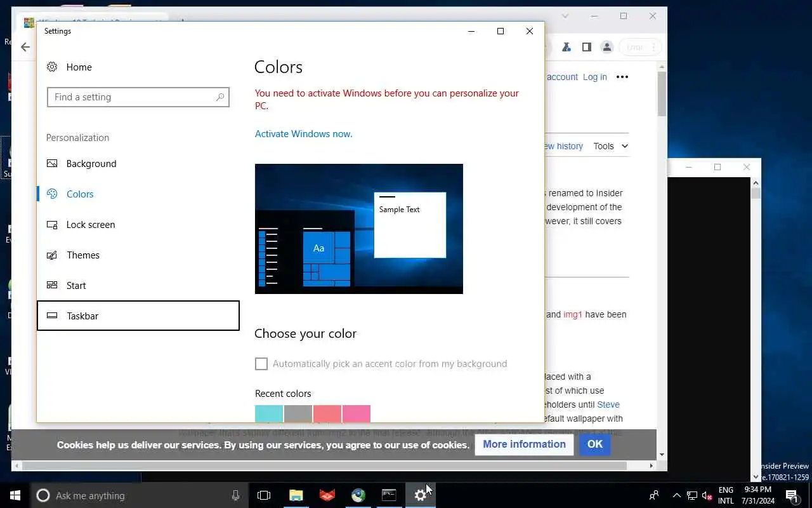The width and height of the screenshot is (812, 508).
Task: Show hidden tray icons chevron
Action: (676, 495)
